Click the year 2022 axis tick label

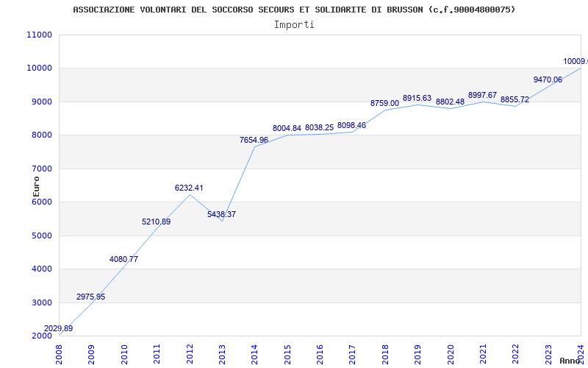click(516, 355)
